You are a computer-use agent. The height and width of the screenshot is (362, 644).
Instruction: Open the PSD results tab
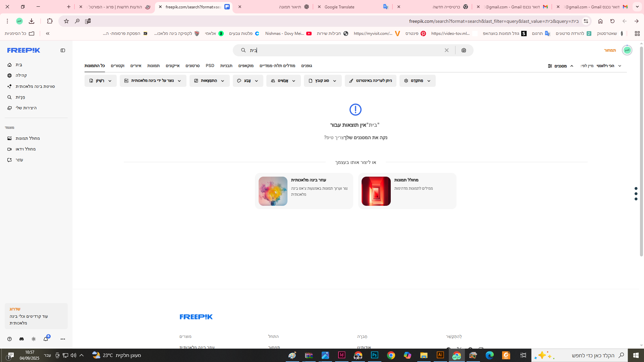[x=210, y=66]
